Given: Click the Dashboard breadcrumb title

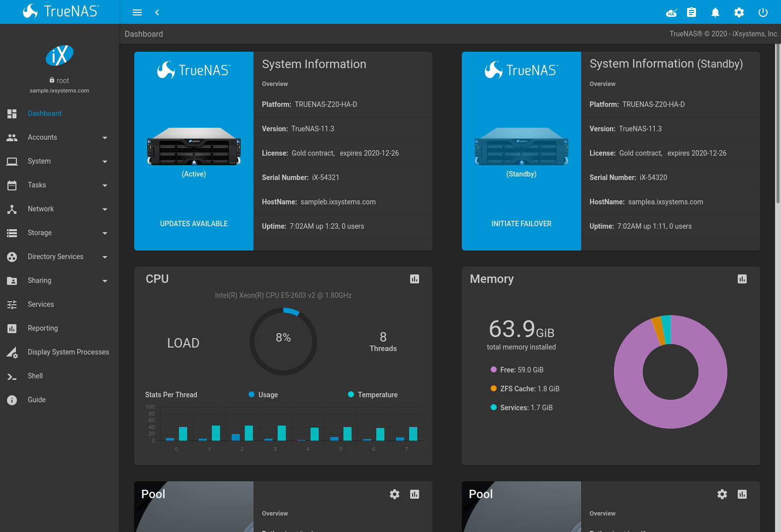Looking at the screenshot, I should click(x=144, y=34).
